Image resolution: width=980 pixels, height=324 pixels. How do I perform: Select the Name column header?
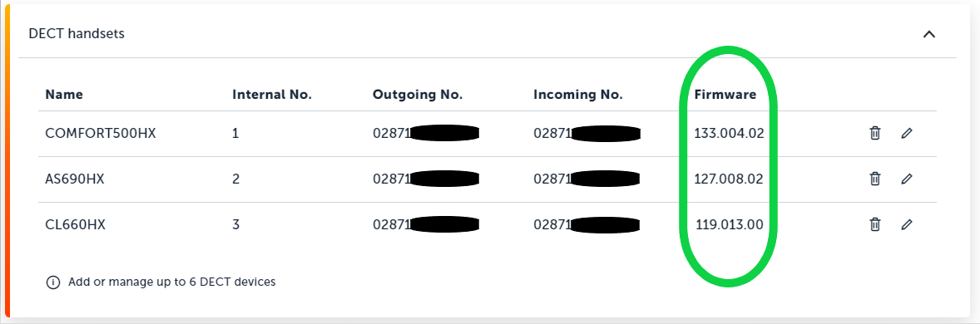point(64,95)
